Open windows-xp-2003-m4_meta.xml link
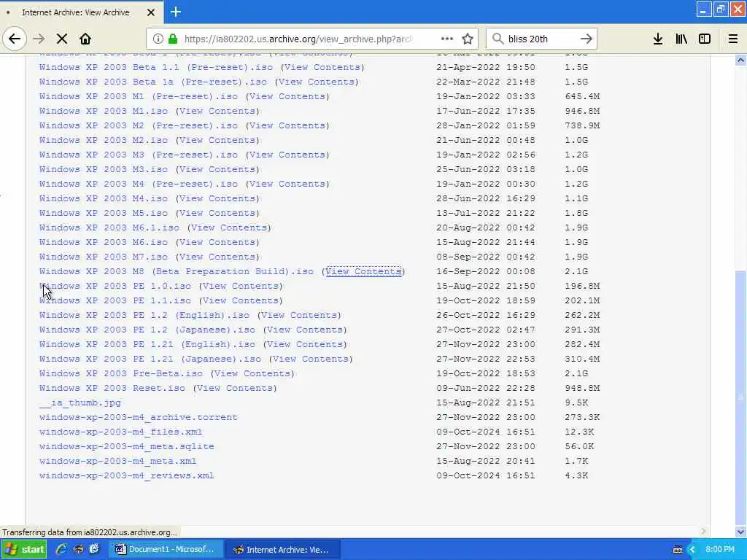 (117, 461)
